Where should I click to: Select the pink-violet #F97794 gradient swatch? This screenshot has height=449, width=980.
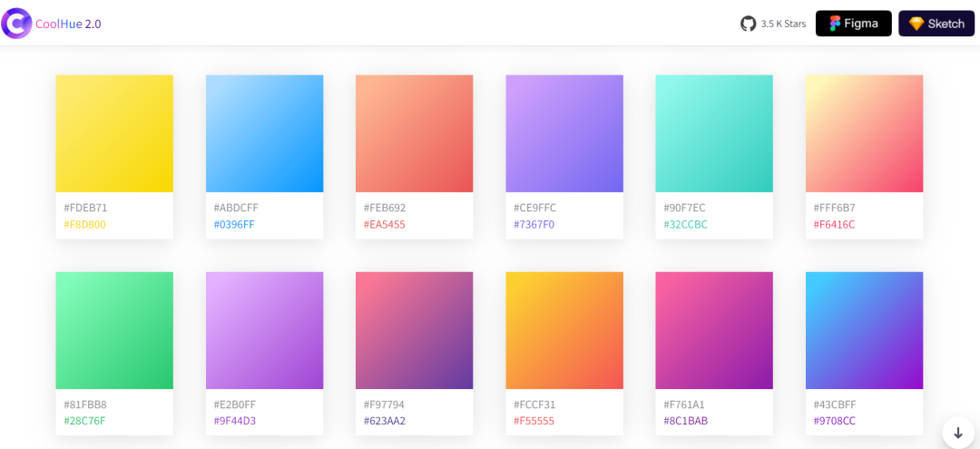[x=415, y=330]
